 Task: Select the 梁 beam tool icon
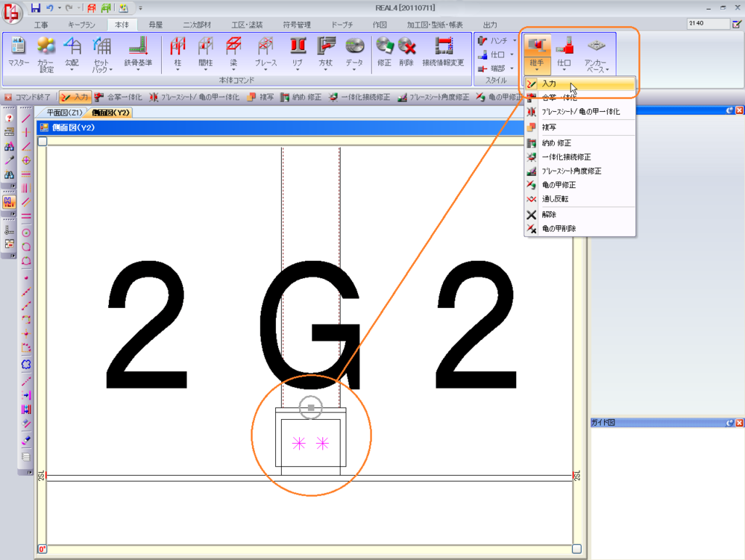[233, 46]
